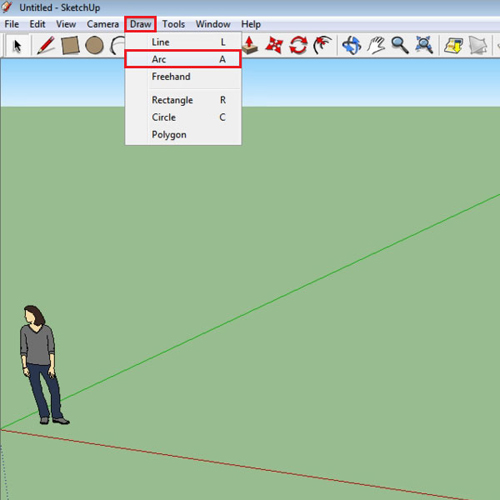Select the arrow Select tool
The image size is (500, 500).
point(17,46)
